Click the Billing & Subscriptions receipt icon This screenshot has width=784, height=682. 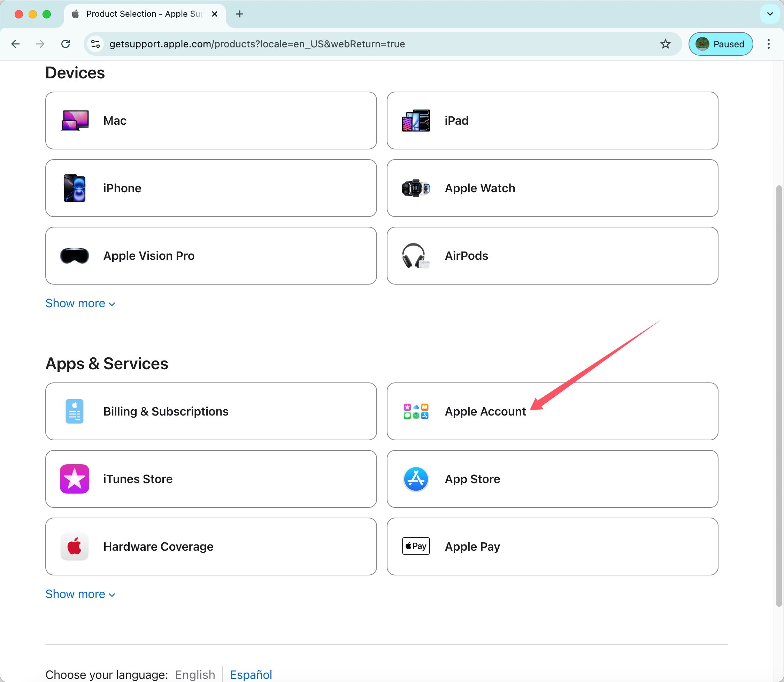(75, 411)
